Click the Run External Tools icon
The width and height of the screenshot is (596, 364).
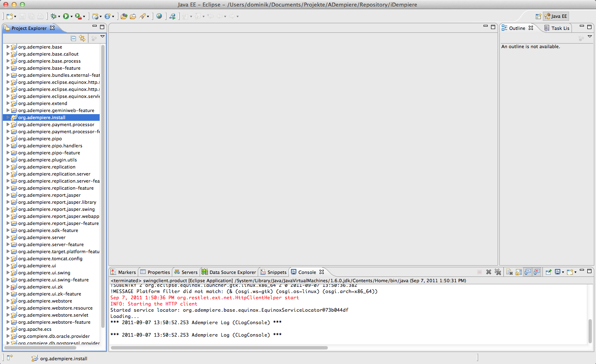point(78,16)
